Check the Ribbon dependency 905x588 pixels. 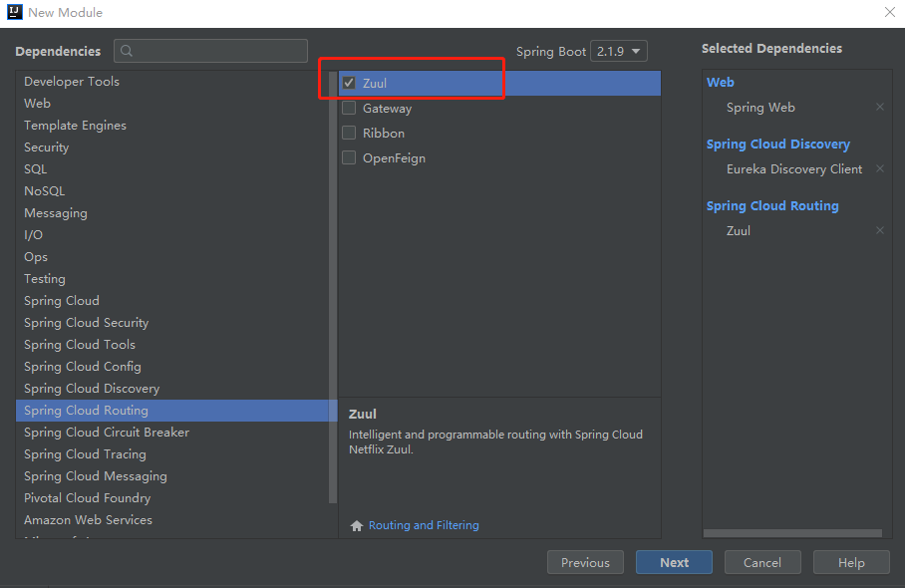click(x=349, y=134)
